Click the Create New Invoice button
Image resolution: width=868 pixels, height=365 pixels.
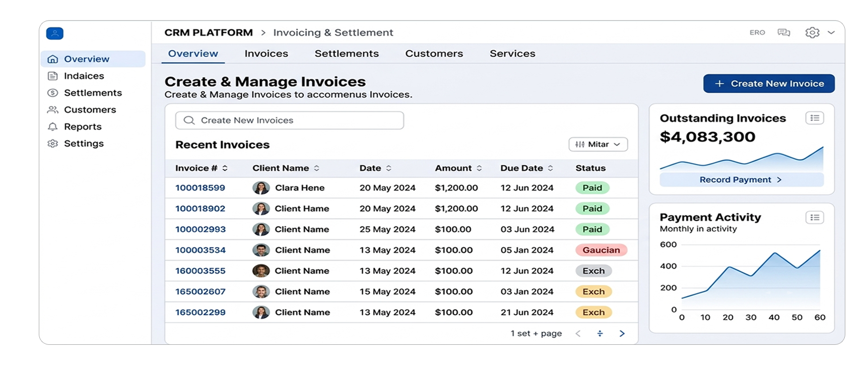pyautogui.click(x=769, y=84)
